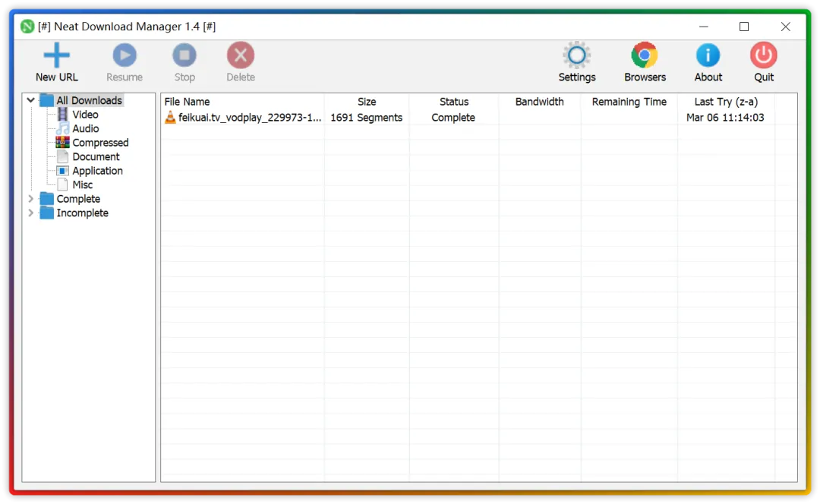The height and width of the screenshot is (504, 820).
Task: Click the Complete status cell
Action: point(453,118)
